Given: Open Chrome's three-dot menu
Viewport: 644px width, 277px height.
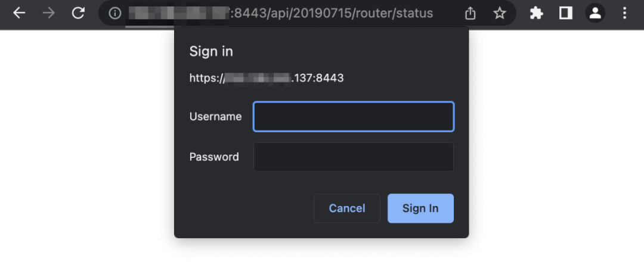Looking at the screenshot, I should point(624,13).
